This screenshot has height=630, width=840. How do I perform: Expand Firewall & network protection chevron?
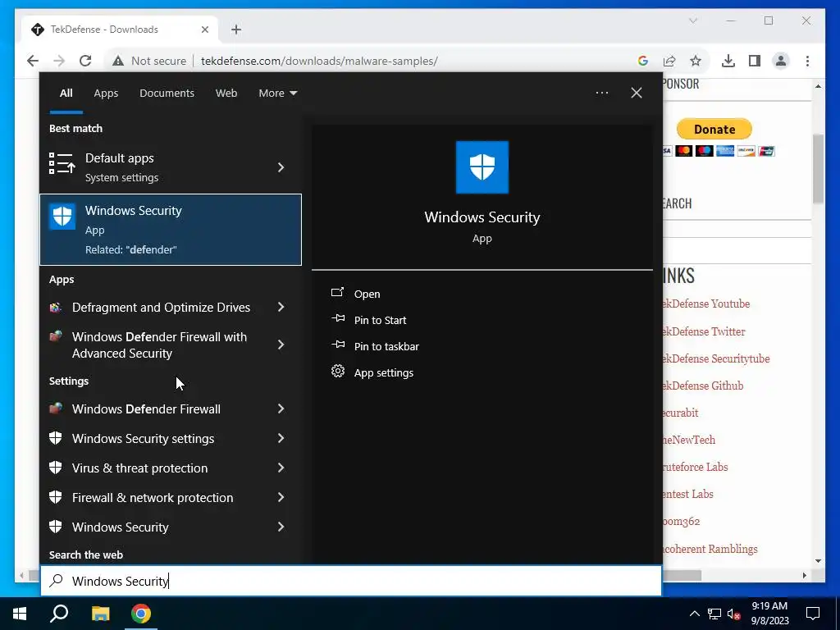281,498
